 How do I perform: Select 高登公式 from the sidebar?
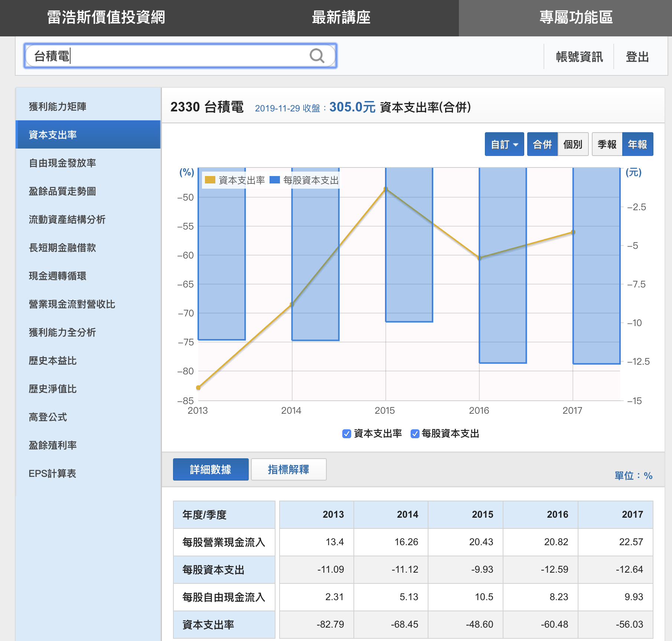(x=48, y=417)
